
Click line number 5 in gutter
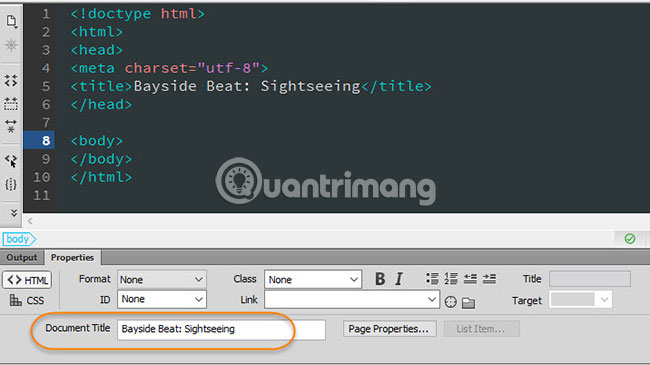click(46, 86)
